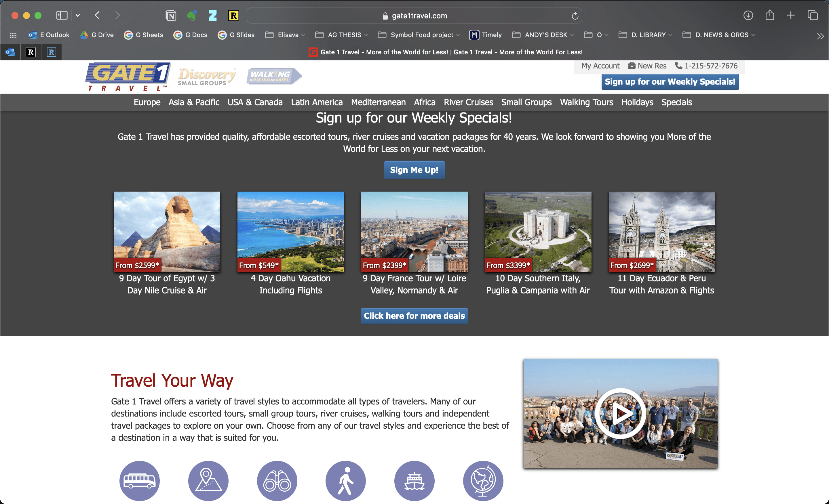Viewport: 829px width, 504px height.
Task: Open the Small Groups menu
Action: (526, 102)
